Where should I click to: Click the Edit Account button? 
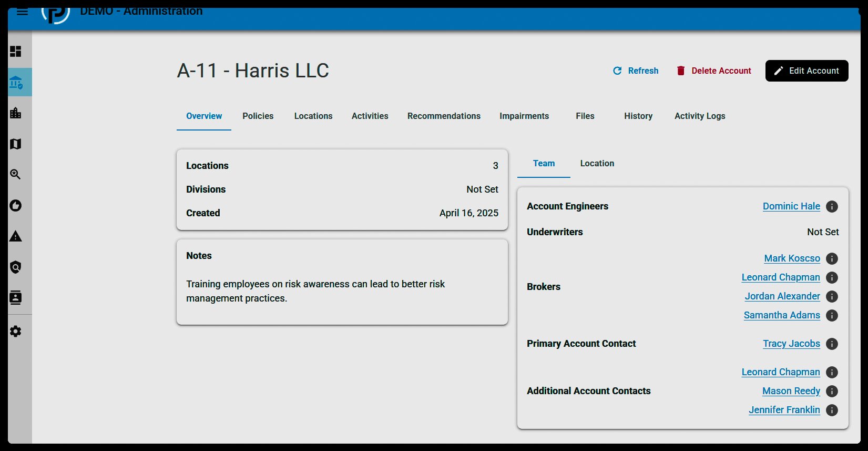[806, 71]
